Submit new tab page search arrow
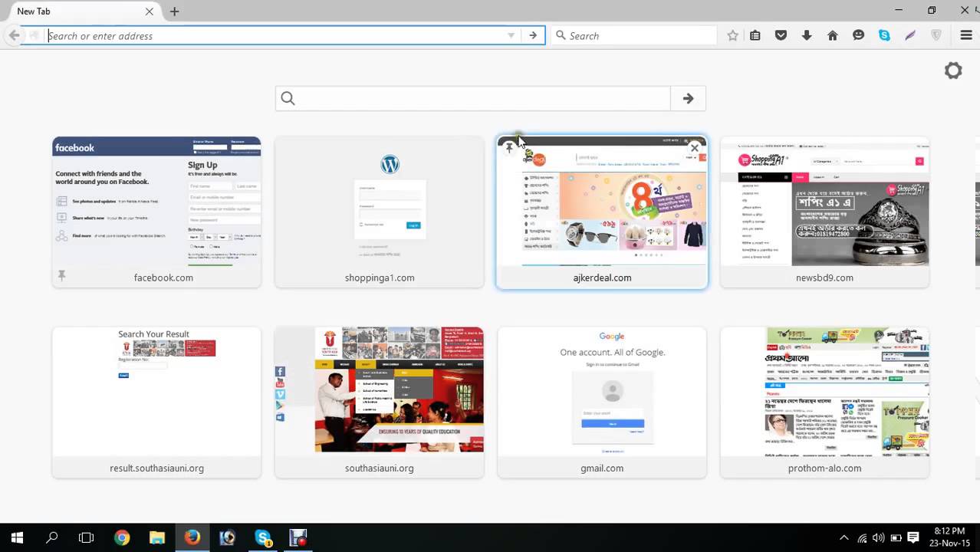The width and height of the screenshot is (980, 552). click(688, 98)
